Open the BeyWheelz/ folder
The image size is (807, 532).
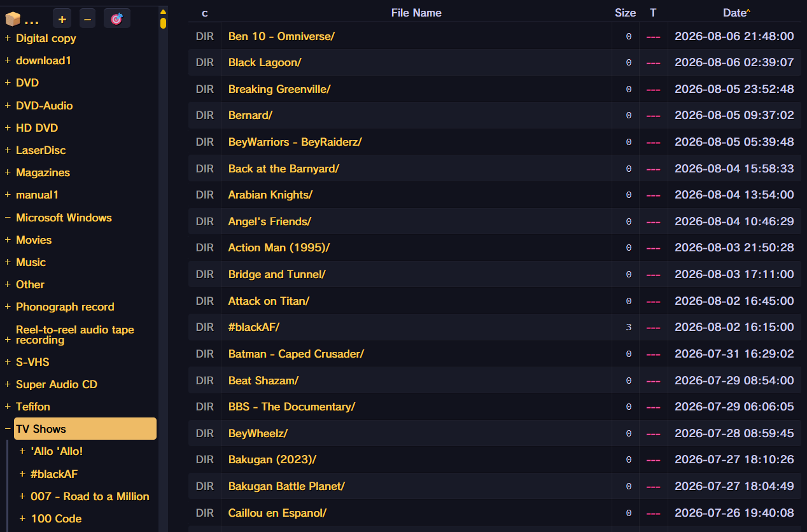pos(258,433)
